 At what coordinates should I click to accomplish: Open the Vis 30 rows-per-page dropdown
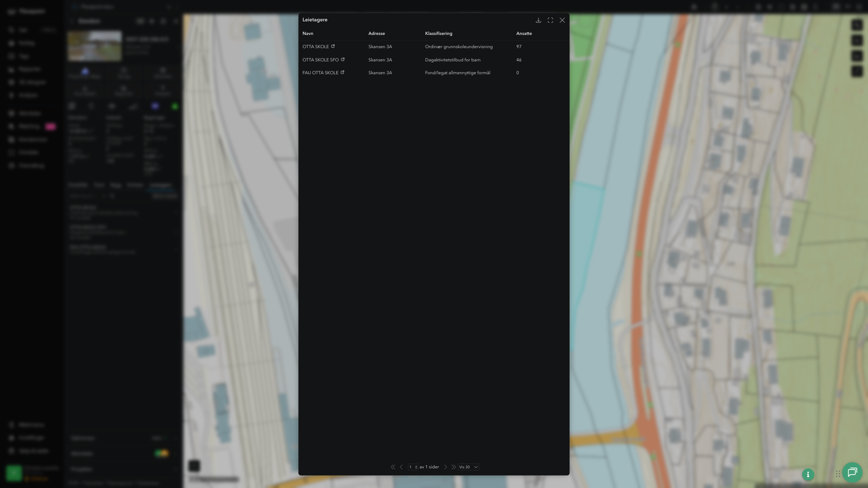(x=468, y=467)
